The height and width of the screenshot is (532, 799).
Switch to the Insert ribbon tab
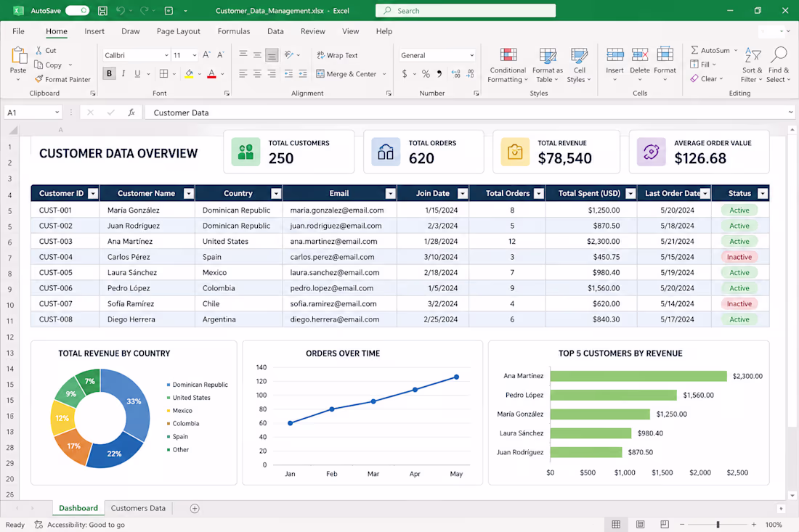click(x=94, y=31)
